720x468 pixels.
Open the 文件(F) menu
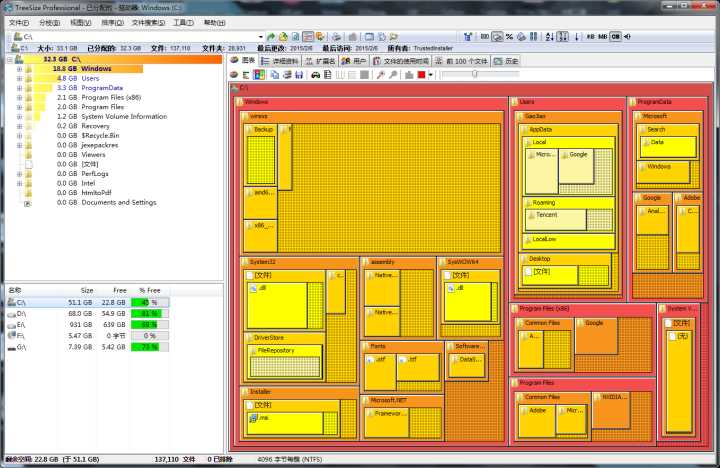19,23
